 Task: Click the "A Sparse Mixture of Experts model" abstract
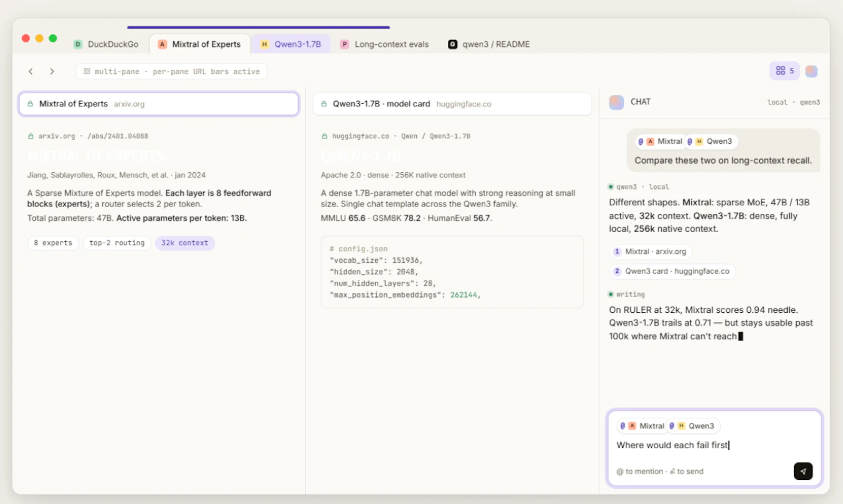click(149, 199)
